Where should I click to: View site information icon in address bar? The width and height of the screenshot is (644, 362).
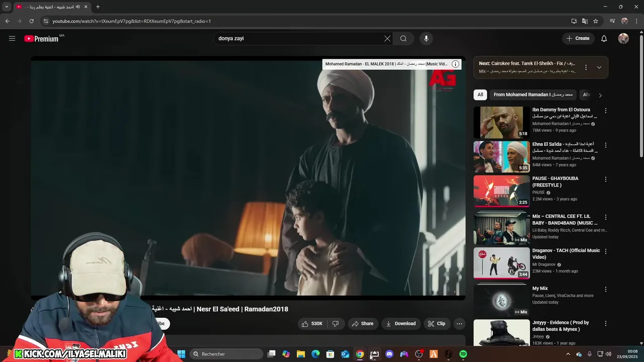[46, 21]
